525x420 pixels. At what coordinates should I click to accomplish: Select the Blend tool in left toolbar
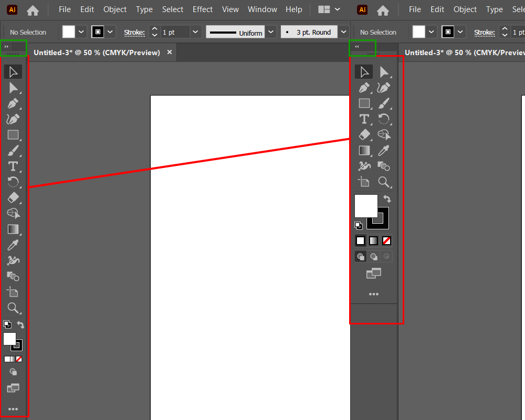point(13,276)
